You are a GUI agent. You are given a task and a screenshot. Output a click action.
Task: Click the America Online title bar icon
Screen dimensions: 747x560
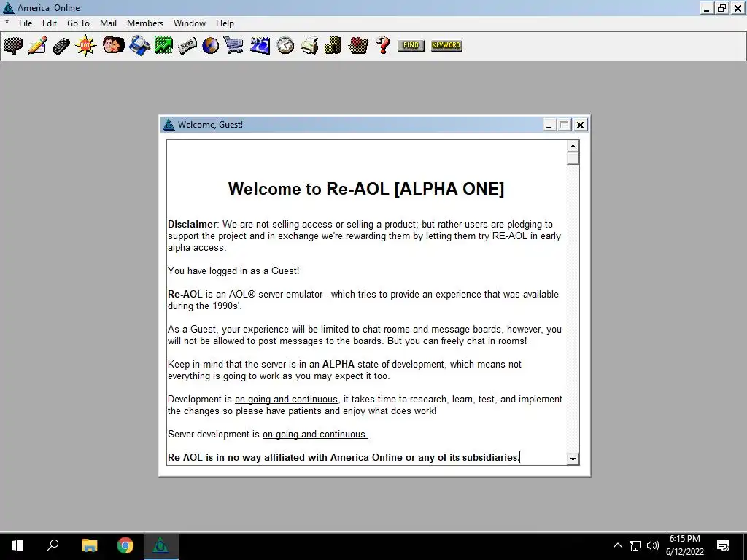pyautogui.click(x=8, y=7)
